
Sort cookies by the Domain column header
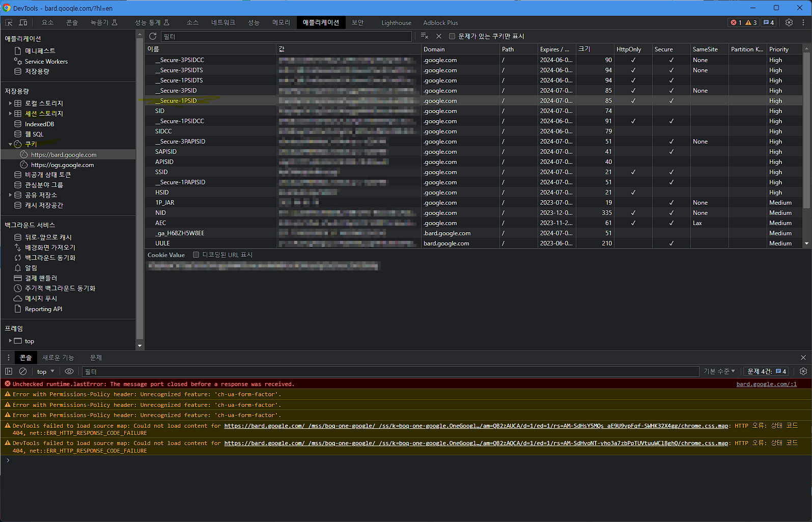[x=460, y=49]
